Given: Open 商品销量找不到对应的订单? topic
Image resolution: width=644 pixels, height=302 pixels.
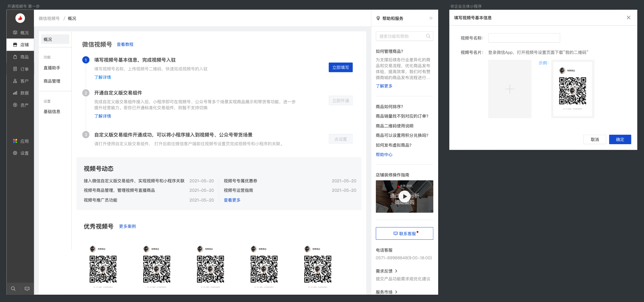Looking at the screenshot, I should (x=402, y=116).
